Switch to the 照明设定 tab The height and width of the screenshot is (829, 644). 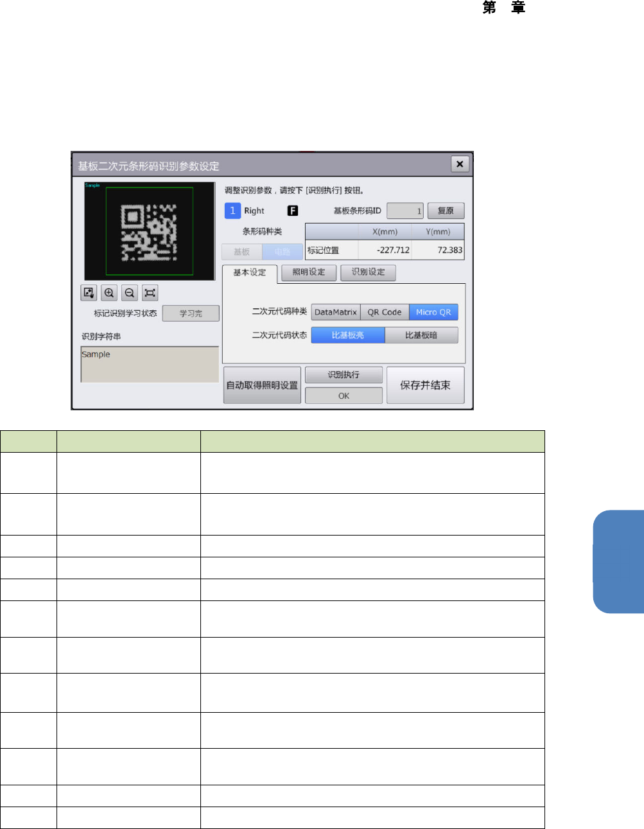(309, 272)
